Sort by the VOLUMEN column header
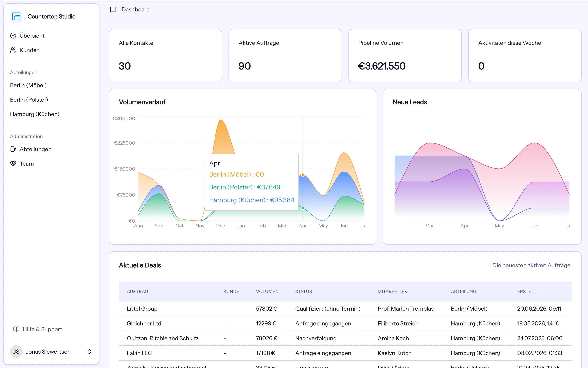Viewport: 588px width, 368px height. click(267, 291)
